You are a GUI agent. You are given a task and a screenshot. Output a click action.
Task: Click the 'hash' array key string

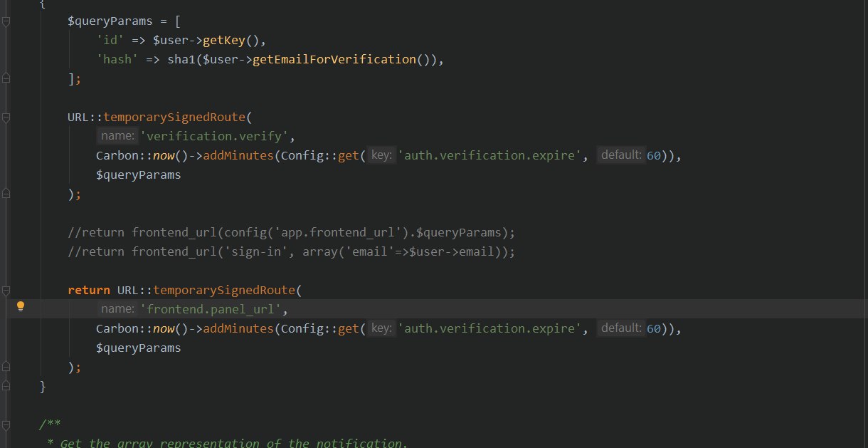point(117,60)
